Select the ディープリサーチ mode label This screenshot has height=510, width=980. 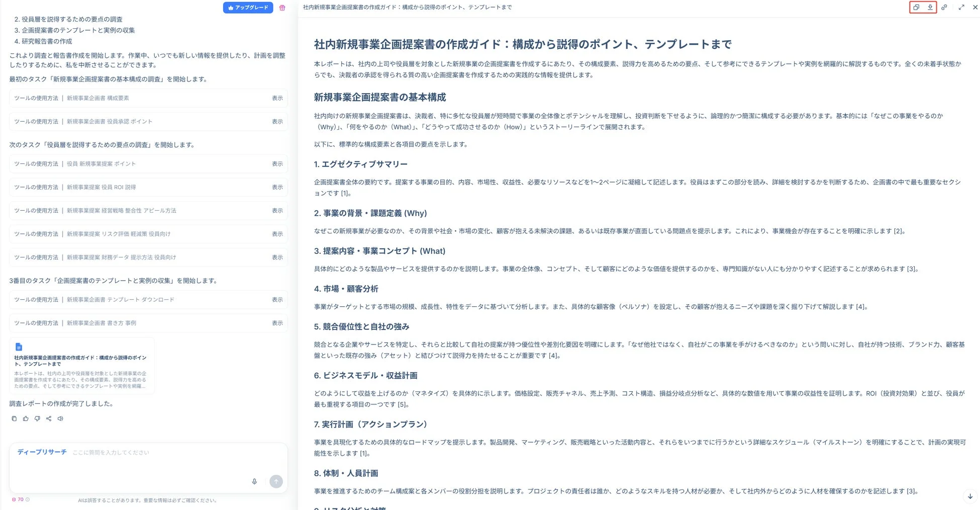click(x=42, y=452)
